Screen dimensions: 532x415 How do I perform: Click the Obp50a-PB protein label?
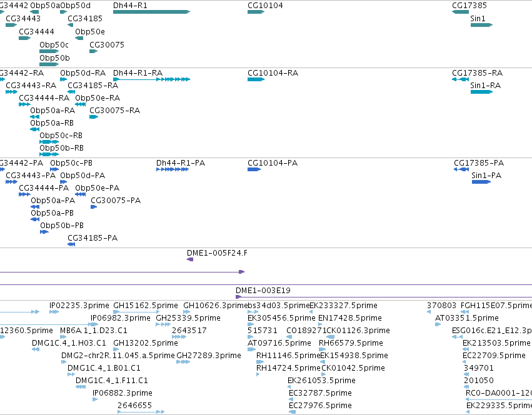pos(53,214)
